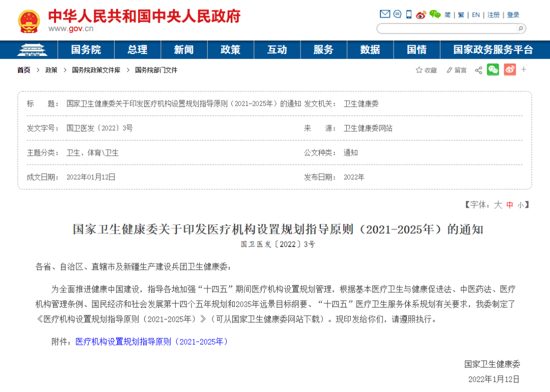The width and height of the screenshot is (550, 392).
Task: Click the www.gov.cn address text
Action: tap(71, 29)
